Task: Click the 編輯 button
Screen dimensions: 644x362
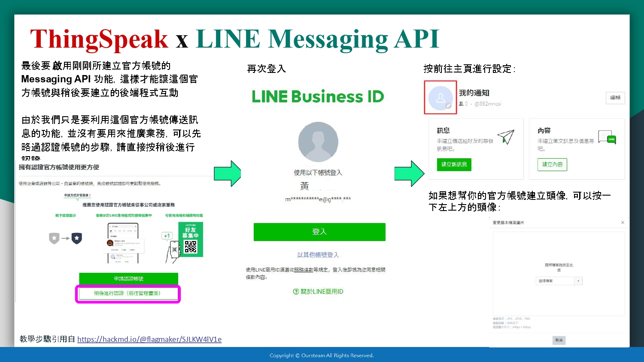Action: coord(615,98)
